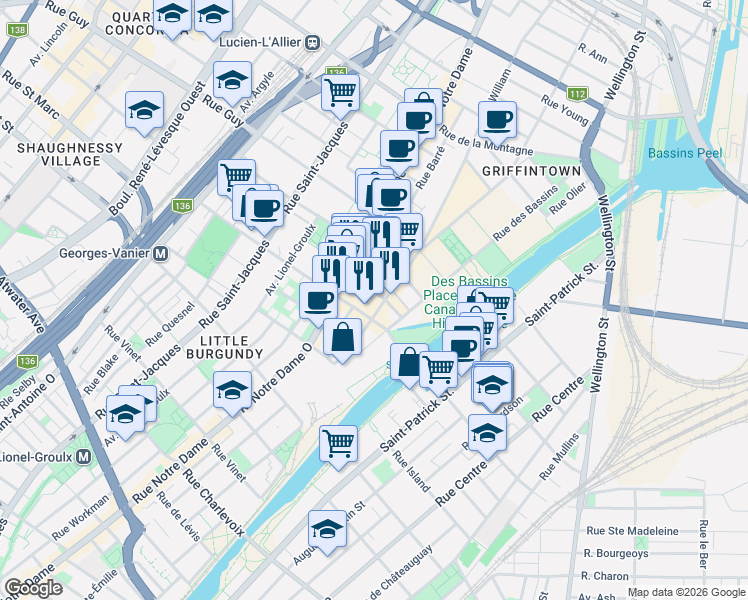Select the coffee marker next to Rue Barré
Viewport: 748px width, 600px height.
[x=399, y=151]
